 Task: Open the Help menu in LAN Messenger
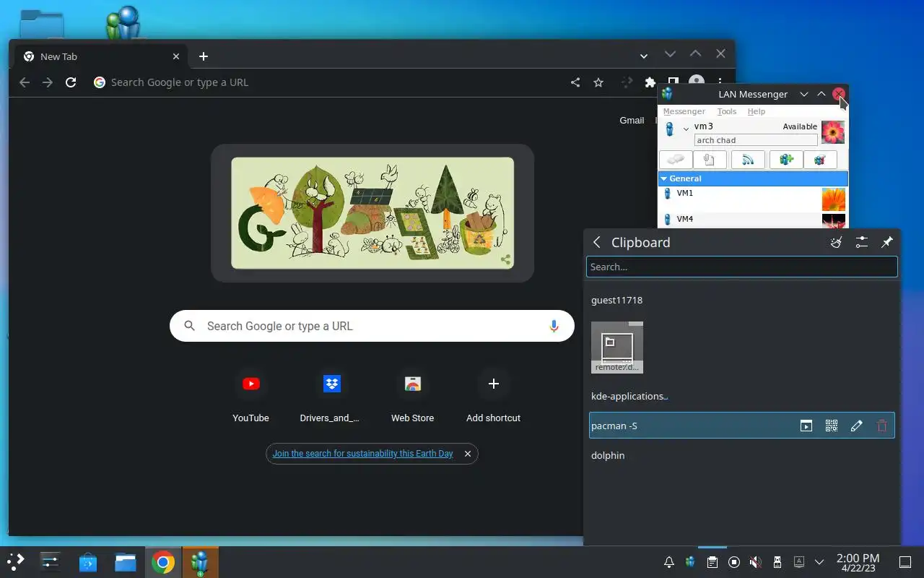pyautogui.click(x=757, y=111)
